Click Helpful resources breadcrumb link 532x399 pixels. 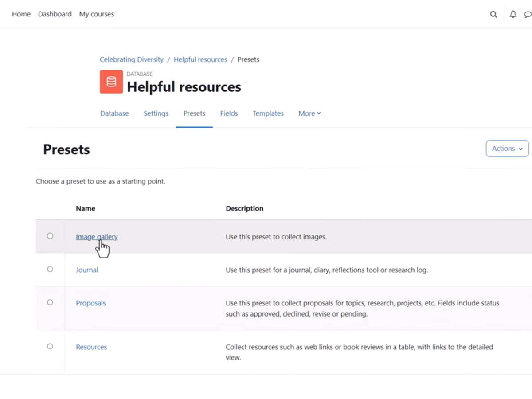point(200,59)
